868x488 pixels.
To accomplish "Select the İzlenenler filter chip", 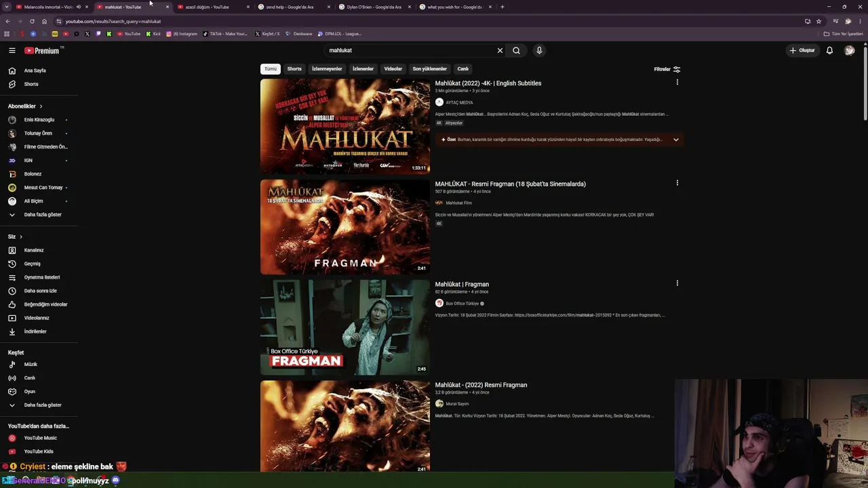I will (x=363, y=69).
